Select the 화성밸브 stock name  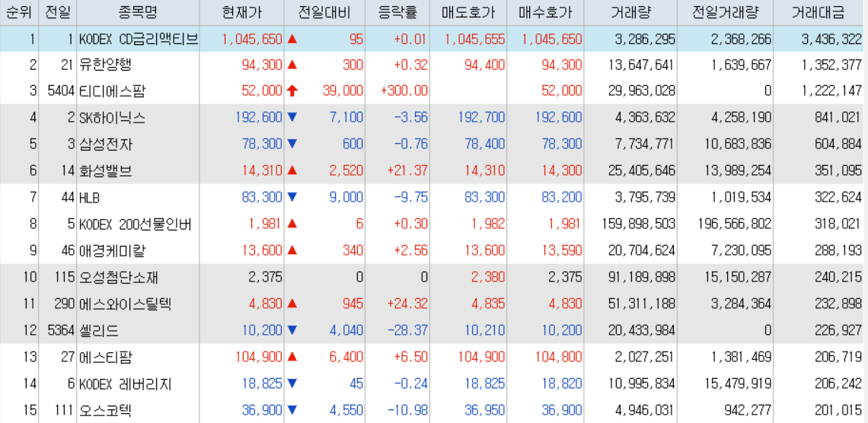coord(106,171)
